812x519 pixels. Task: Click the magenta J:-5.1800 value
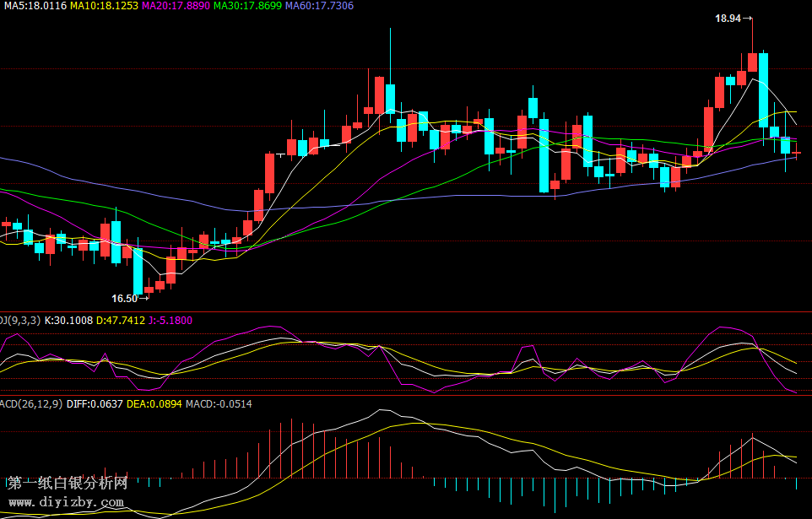pyautogui.click(x=171, y=321)
